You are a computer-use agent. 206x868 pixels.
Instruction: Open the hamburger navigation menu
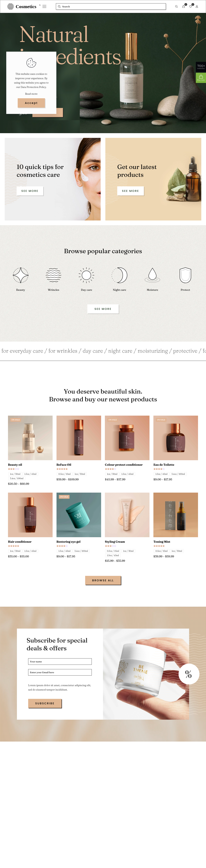(x=44, y=6)
